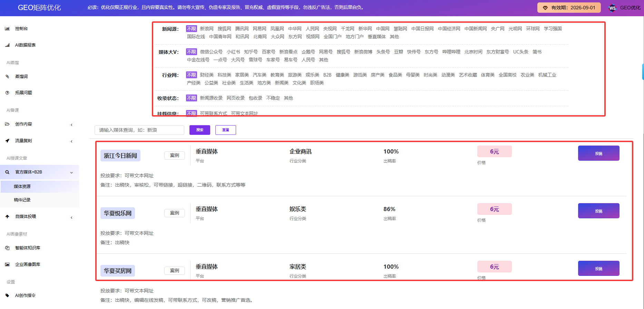Filter industry by 财经类
Viewport: 644px width, 309px height.
click(x=207, y=75)
